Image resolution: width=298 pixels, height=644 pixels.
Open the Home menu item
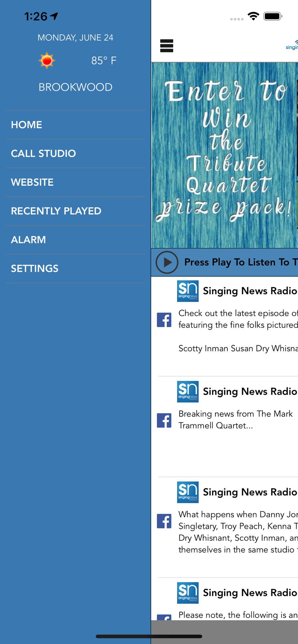(75, 125)
